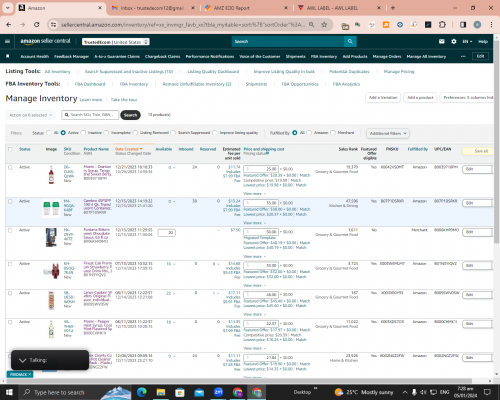
Task: Click the bookmark flag icon in favorites bar
Action: tap(8, 56)
